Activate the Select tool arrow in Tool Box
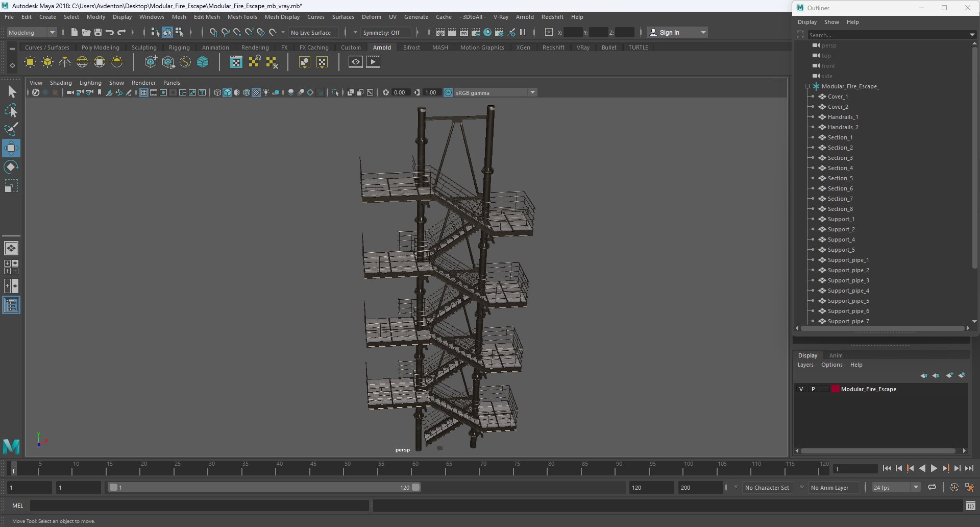Image resolution: width=980 pixels, height=527 pixels. coord(11,92)
